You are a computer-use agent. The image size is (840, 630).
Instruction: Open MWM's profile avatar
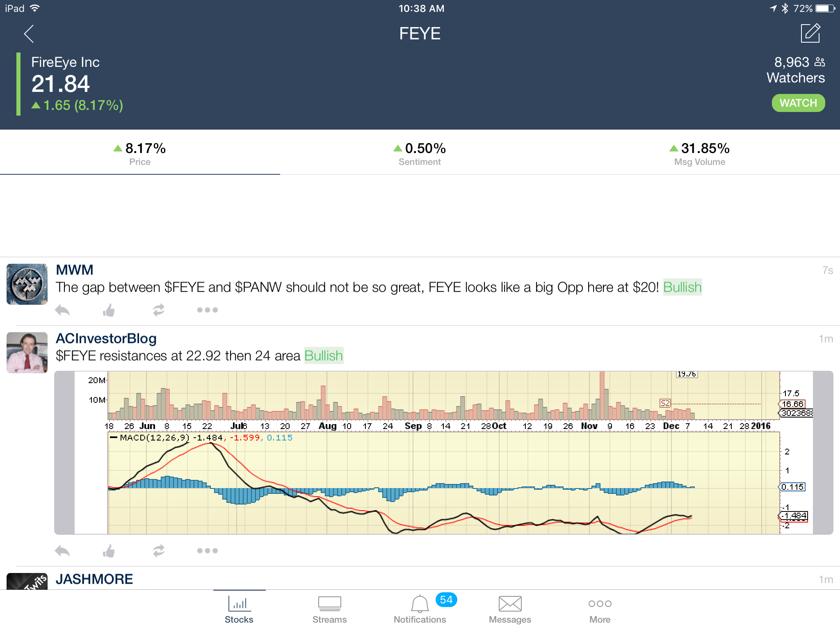click(27, 284)
